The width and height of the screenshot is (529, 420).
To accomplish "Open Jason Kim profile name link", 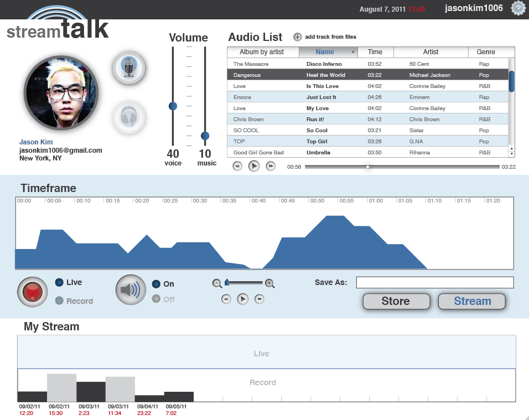I will click(x=36, y=142).
